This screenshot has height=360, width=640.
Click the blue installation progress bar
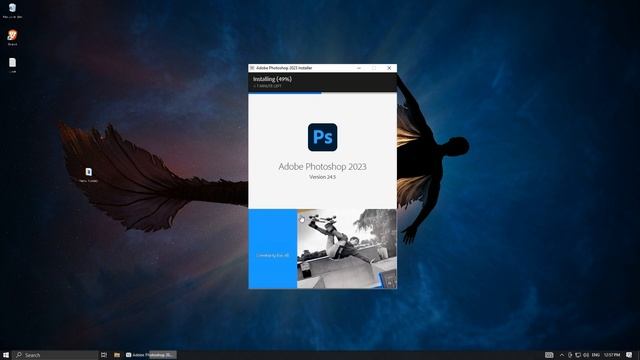coord(285,93)
